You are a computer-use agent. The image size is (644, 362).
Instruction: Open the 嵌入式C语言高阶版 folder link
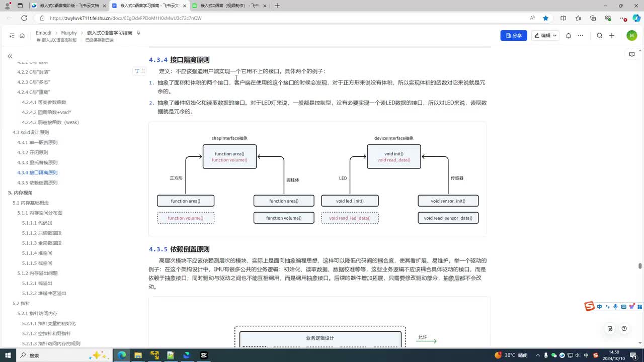[56, 40]
